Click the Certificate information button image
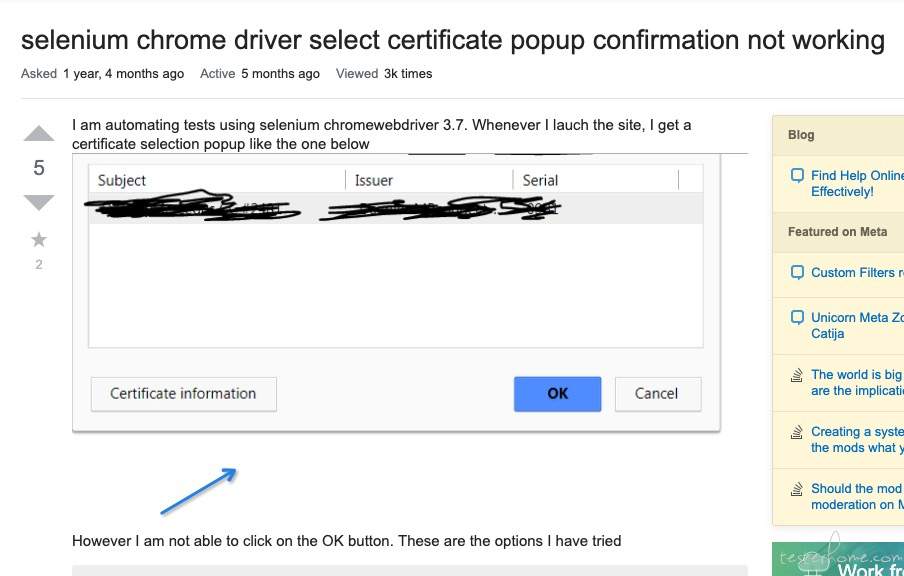Viewport: 904px width, 576px height. click(183, 394)
